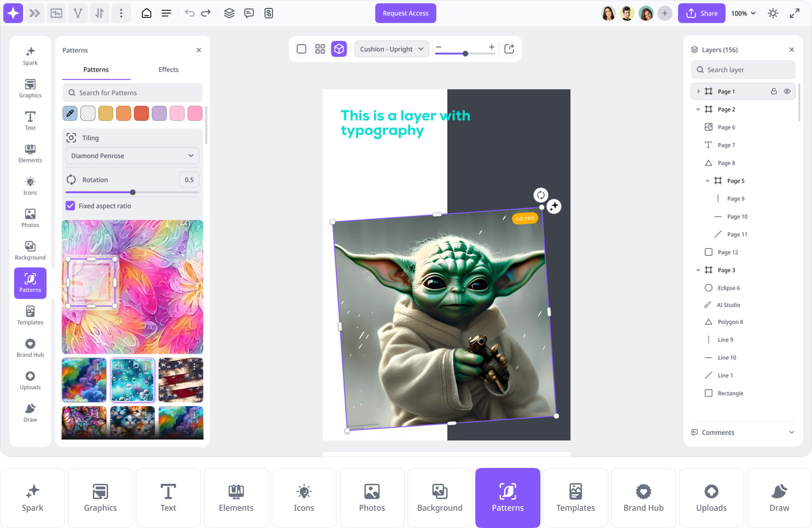The image size is (812, 528).
Task: Collapse the Page 3 layer group
Action: point(698,270)
